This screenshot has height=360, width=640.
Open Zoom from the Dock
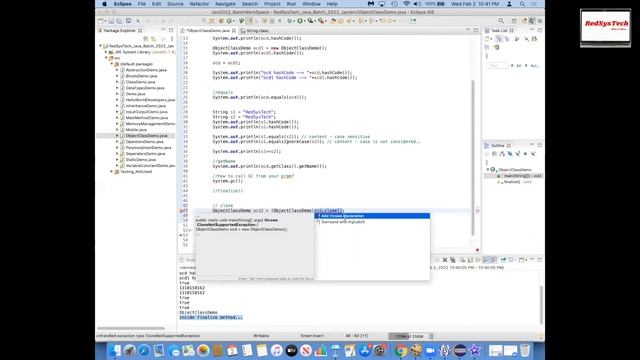(x=430, y=350)
